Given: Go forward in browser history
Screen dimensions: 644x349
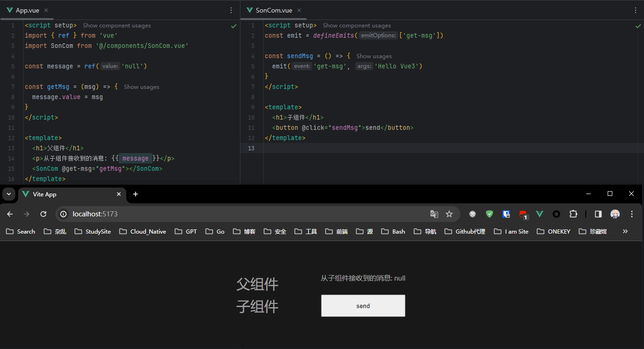Looking at the screenshot, I should click(x=27, y=214).
